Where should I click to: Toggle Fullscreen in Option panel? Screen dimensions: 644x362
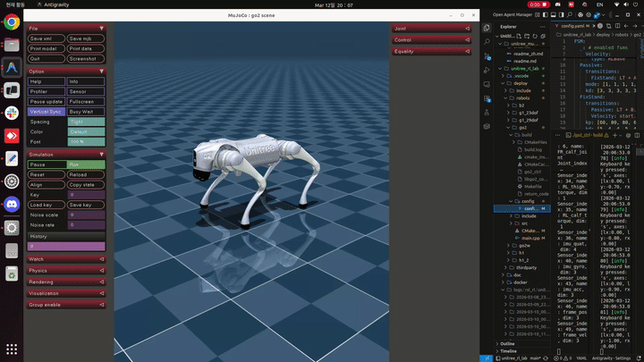[x=86, y=101]
